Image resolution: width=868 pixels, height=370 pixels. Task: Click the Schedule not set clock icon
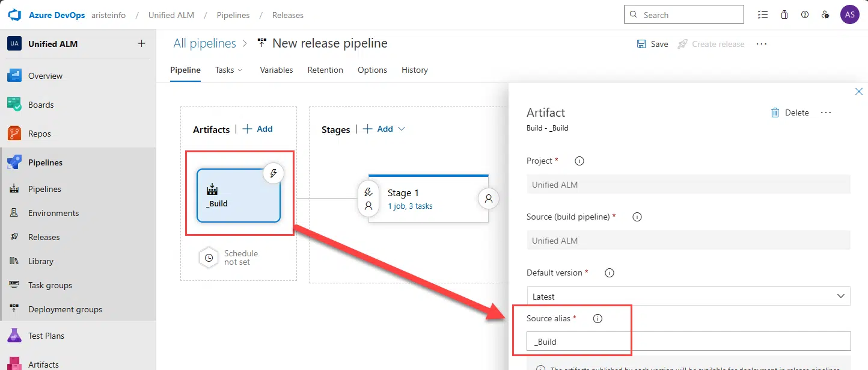pyautogui.click(x=209, y=257)
